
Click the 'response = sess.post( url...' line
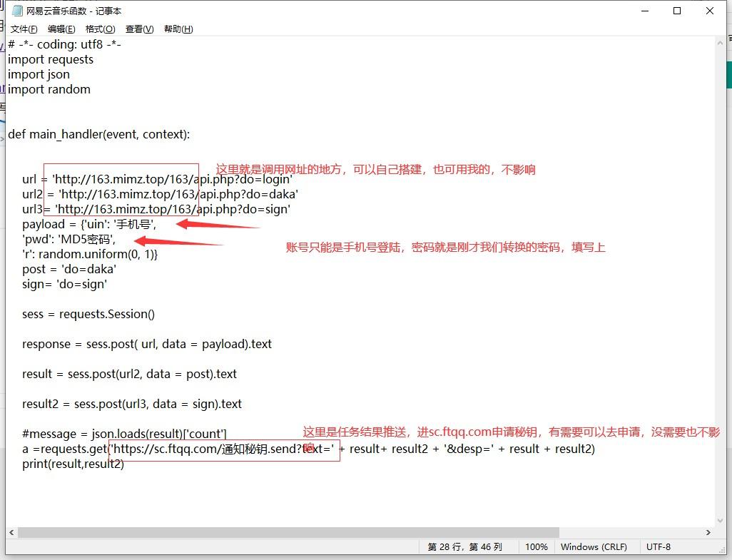click(146, 344)
